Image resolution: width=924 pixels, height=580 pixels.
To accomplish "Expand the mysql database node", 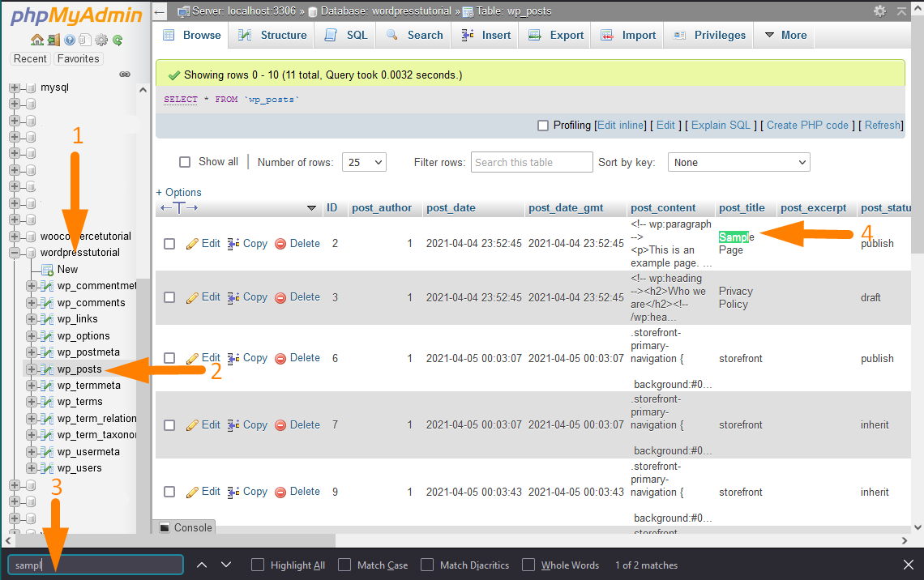I will pos(14,87).
